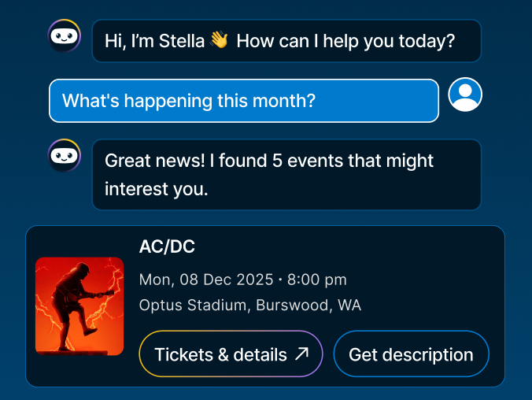Click the AC/DC event title
The image size is (532, 400).
167,246
